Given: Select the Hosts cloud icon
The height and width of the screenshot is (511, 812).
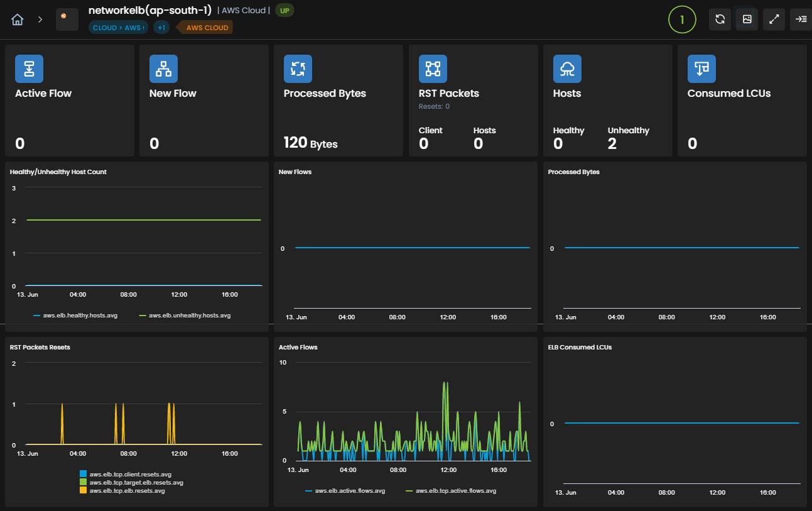Looking at the screenshot, I should [x=567, y=69].
